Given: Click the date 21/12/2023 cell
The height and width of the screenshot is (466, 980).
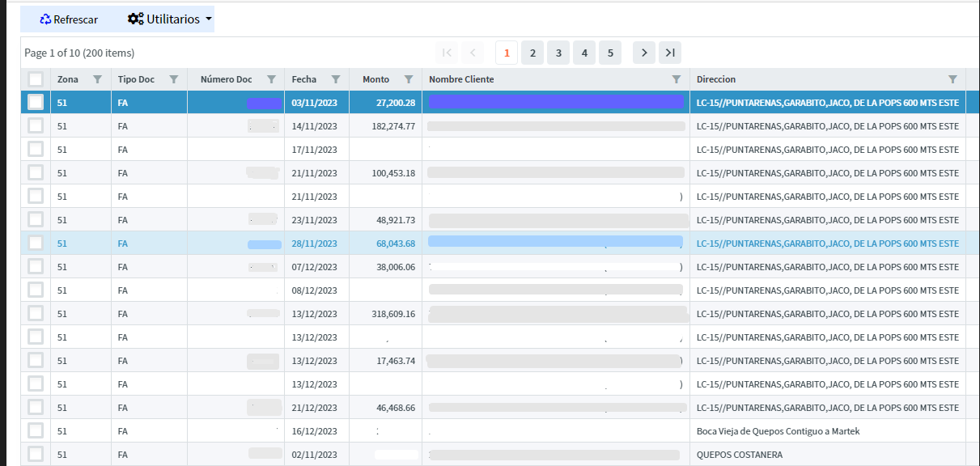Looking at the screenshot, I should click(316, 408).
